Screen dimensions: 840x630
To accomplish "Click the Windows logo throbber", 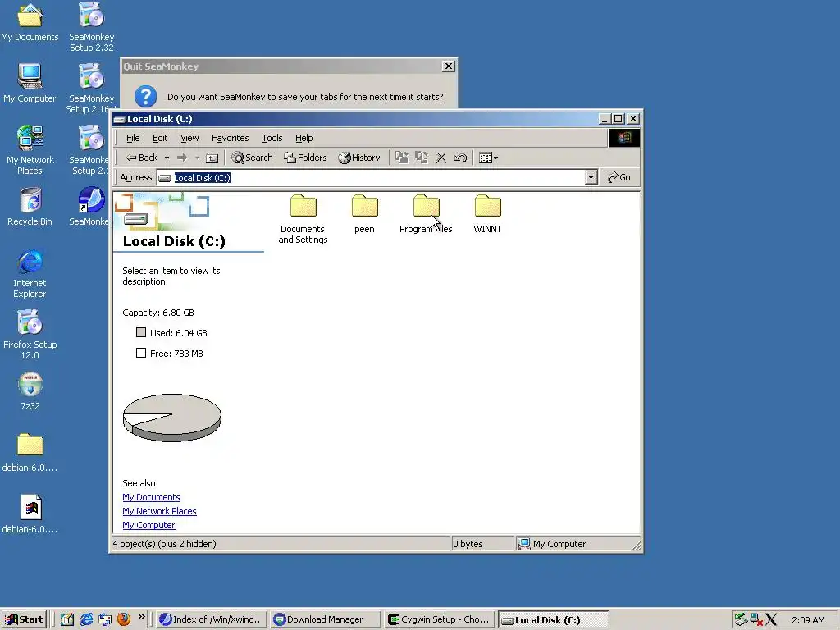I will (x=623, y=138).
